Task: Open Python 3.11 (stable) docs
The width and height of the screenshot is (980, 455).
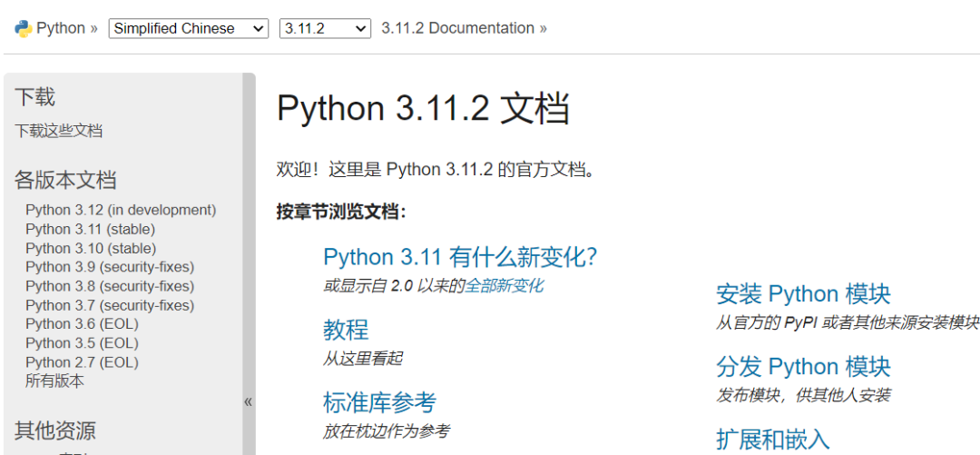Action: [90, 229]
